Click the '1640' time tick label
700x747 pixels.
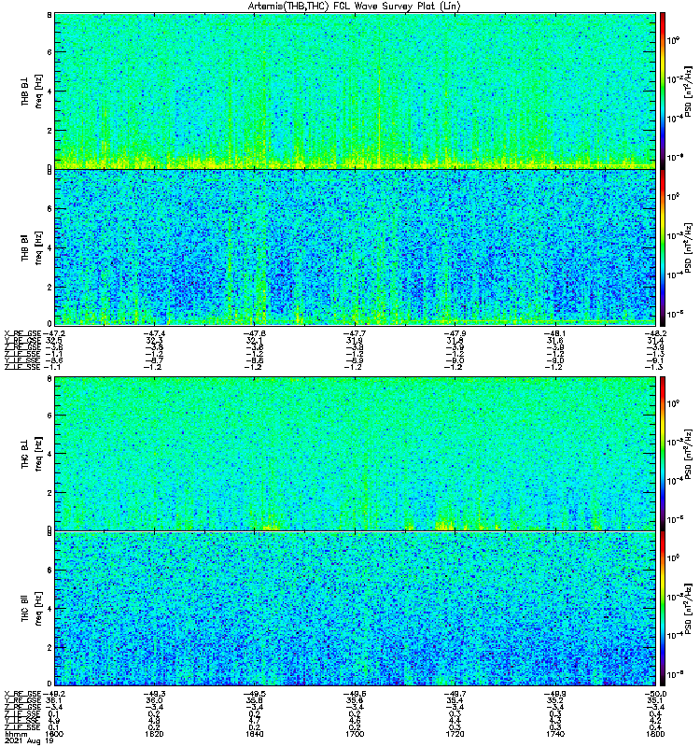pos(254,734)
